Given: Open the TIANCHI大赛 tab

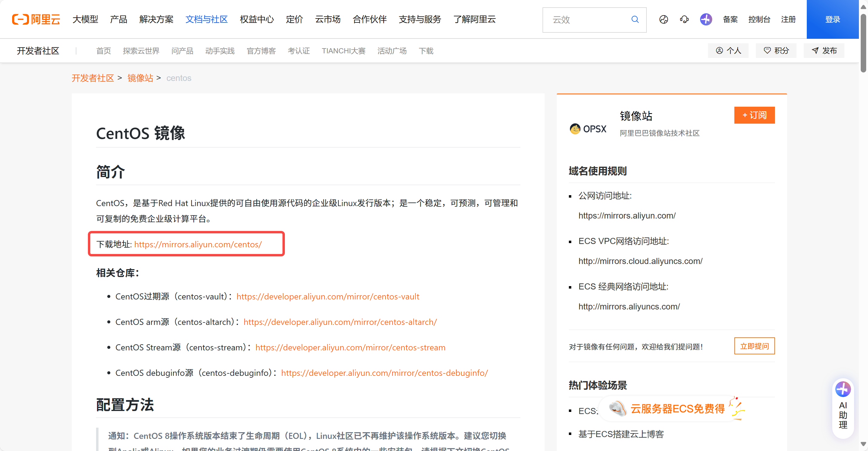Looking at the screenshot, I should click(343, 51).
